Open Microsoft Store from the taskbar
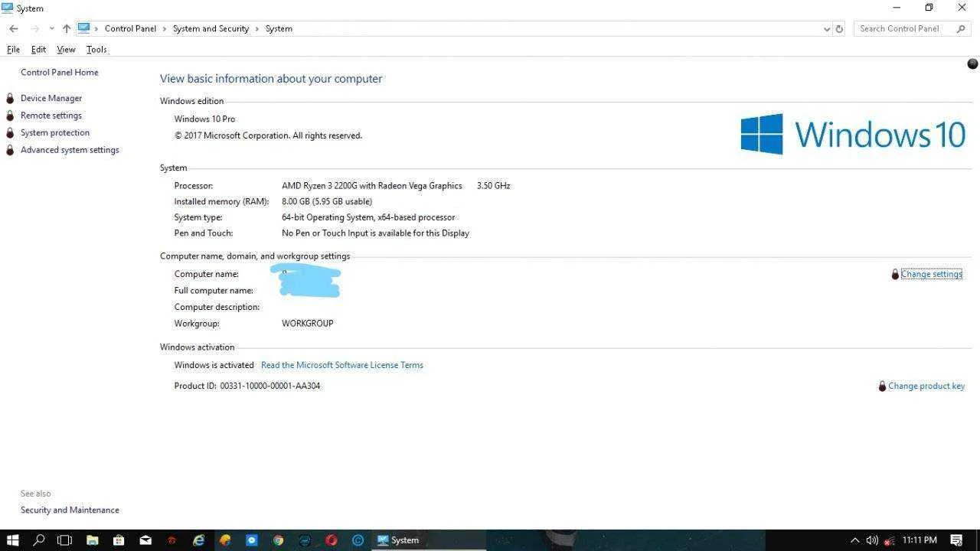Image resolution: width=980 pixels, height=551 pixels. click(119, 540)
